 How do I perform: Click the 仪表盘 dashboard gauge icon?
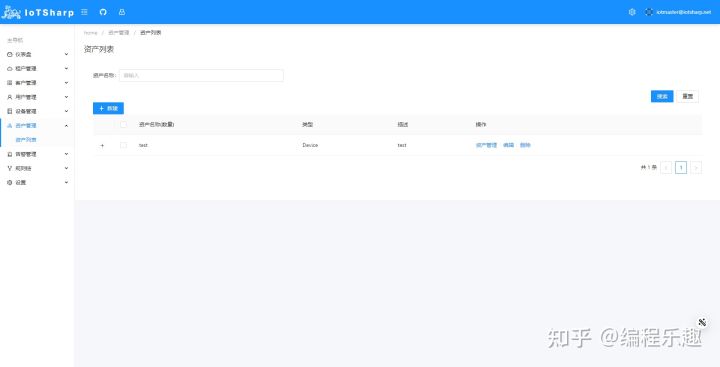(x=10, y=54)
